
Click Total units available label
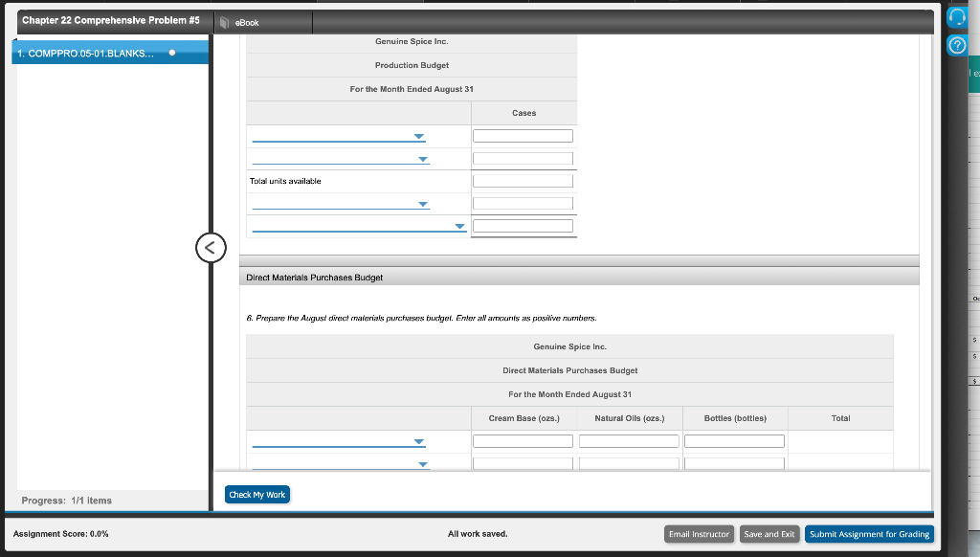285,181
